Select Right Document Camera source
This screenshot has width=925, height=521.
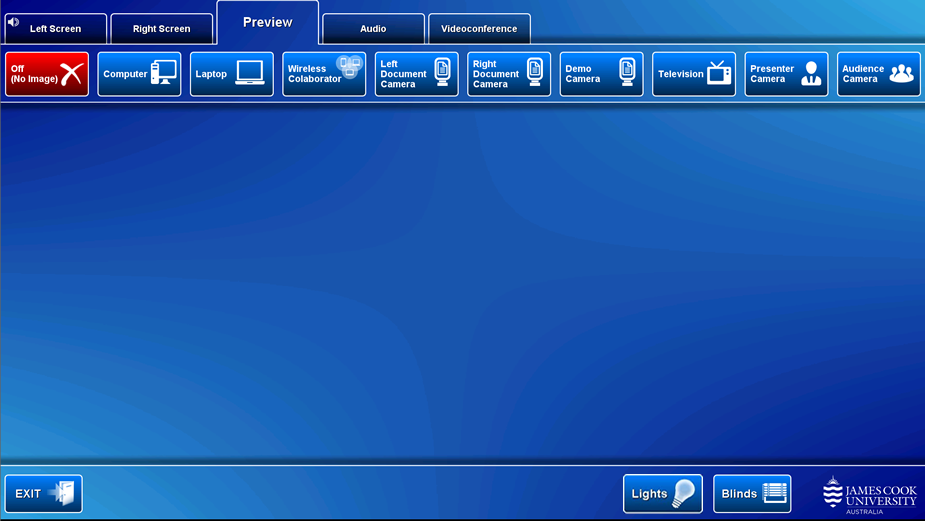coord(509,74)
